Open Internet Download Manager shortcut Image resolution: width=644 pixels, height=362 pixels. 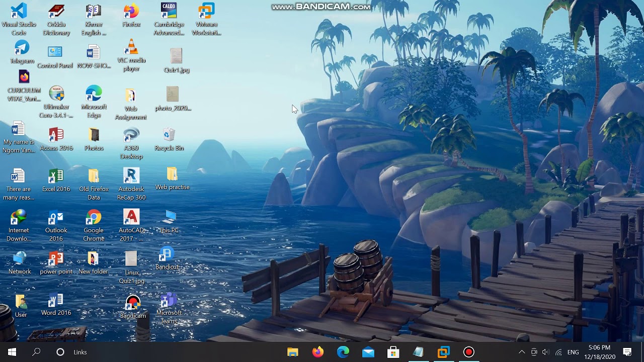click(19, 226)
